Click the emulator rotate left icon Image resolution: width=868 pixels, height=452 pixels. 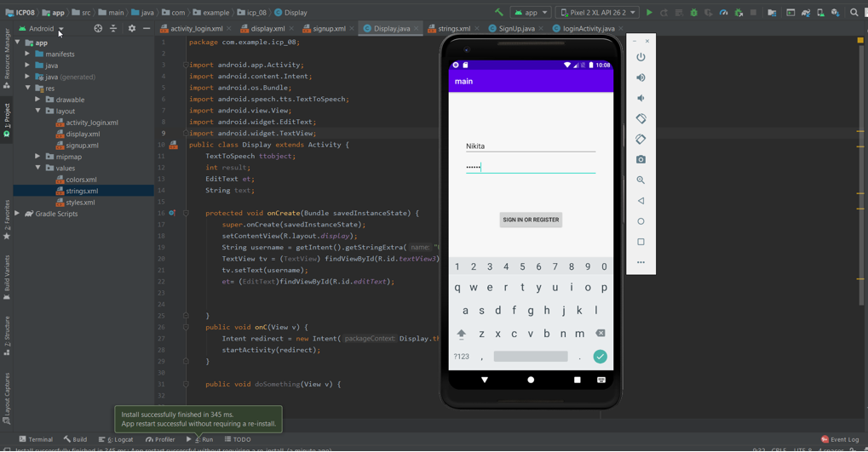click(x=641, y=118)
